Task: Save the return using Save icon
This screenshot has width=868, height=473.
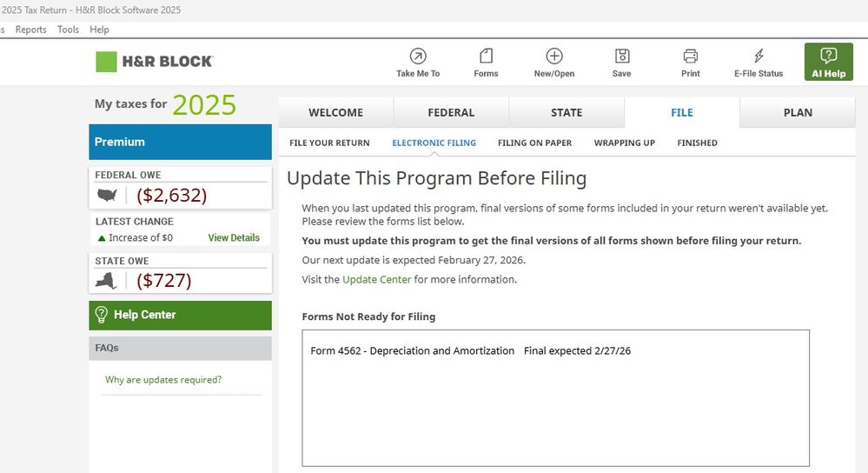Action: 621,57
